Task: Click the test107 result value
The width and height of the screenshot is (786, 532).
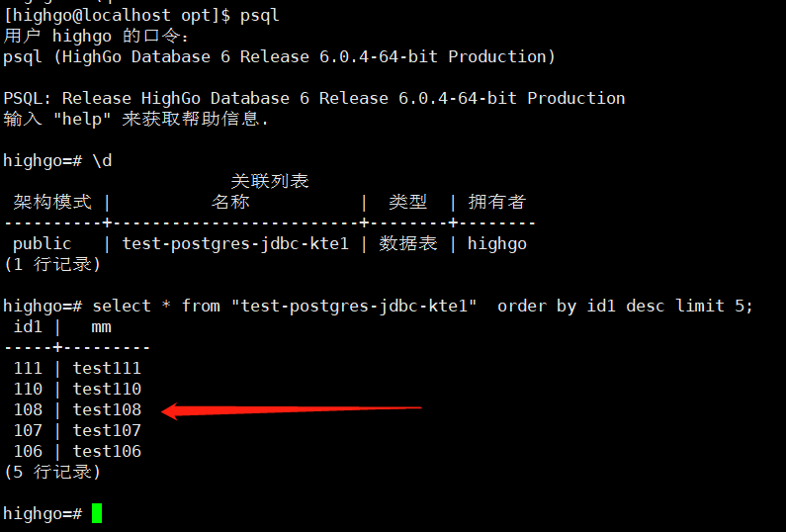Action: 107,430
